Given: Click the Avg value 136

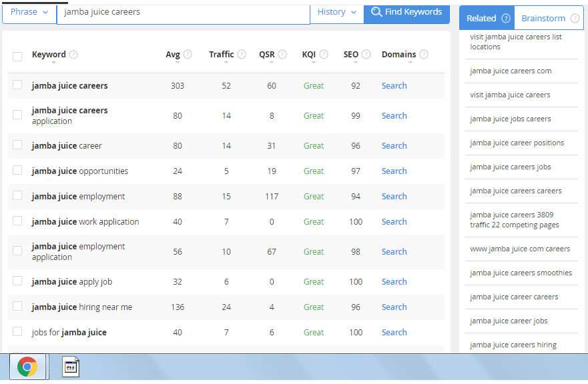Looking at the screenshot, I should pos(178,307).
